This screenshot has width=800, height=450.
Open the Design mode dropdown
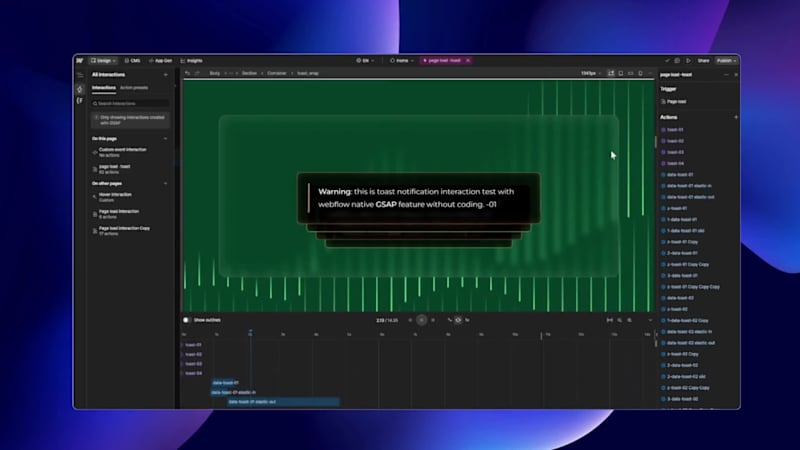click(x=103, y=61)
